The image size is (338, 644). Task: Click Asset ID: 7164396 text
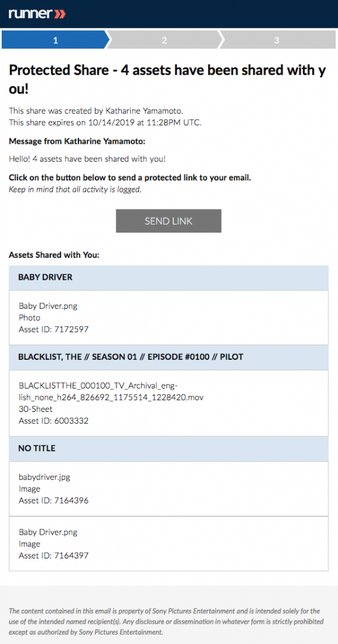[x=54, y=500]
